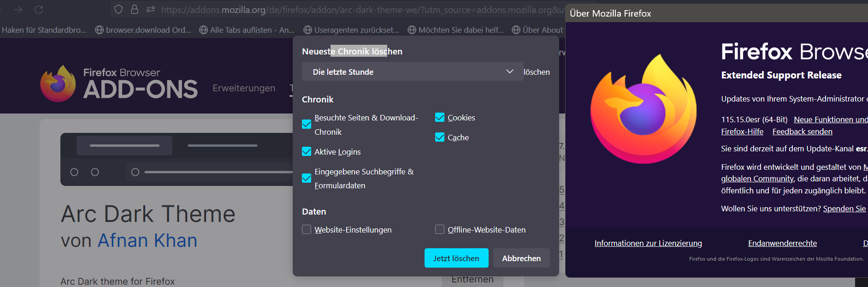Screen dimensions: 868x287
Task: Click the Abbrechen button
Action: coord(521,258)
